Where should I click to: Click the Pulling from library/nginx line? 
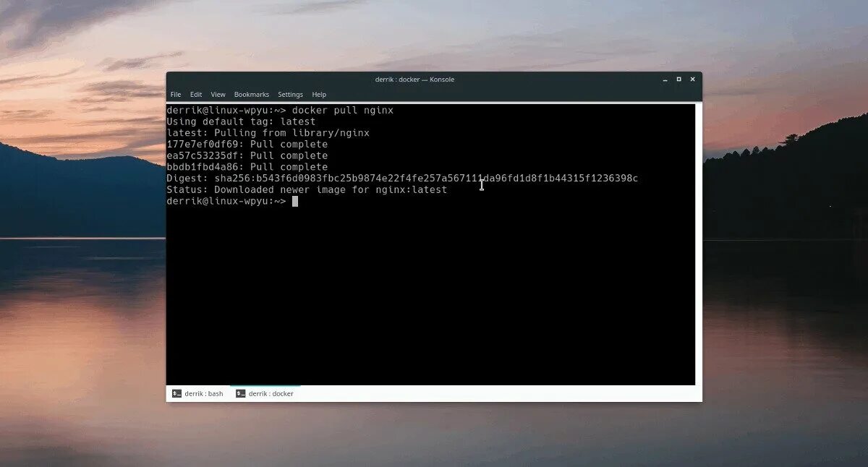pos(267,133)
